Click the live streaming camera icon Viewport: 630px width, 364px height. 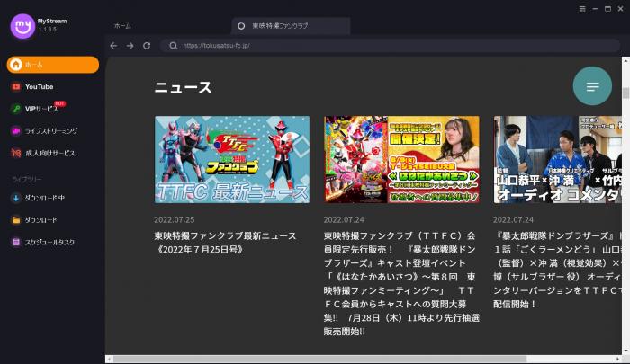tap(16, 131)
